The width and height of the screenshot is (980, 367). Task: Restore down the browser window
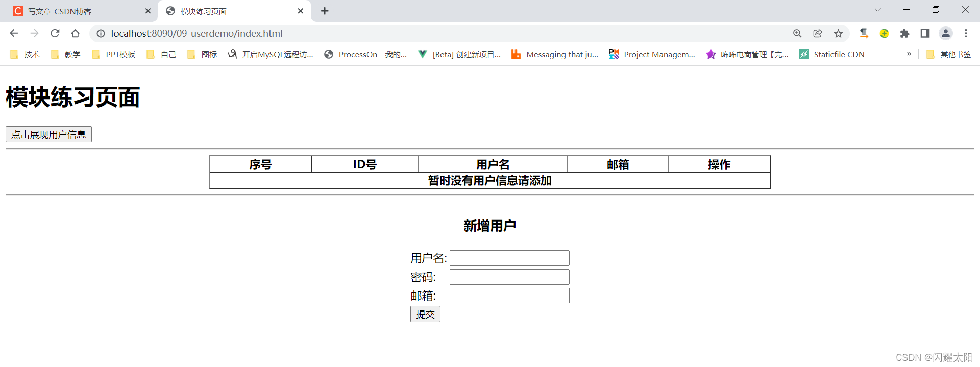[x=936, y=10]
